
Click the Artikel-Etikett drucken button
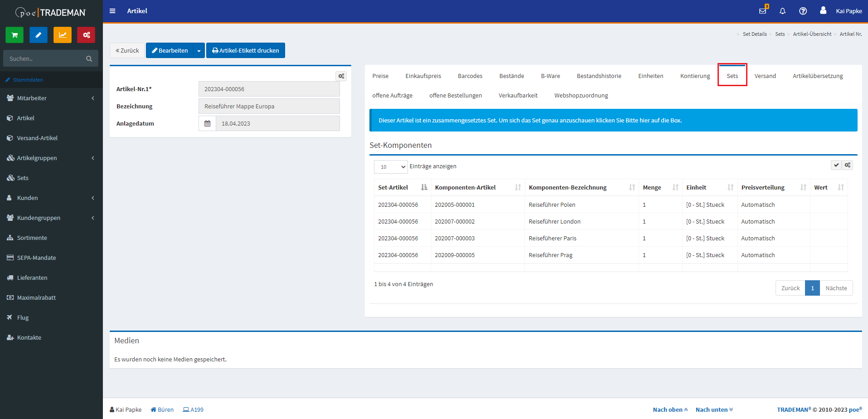click(x=246, y=51)
